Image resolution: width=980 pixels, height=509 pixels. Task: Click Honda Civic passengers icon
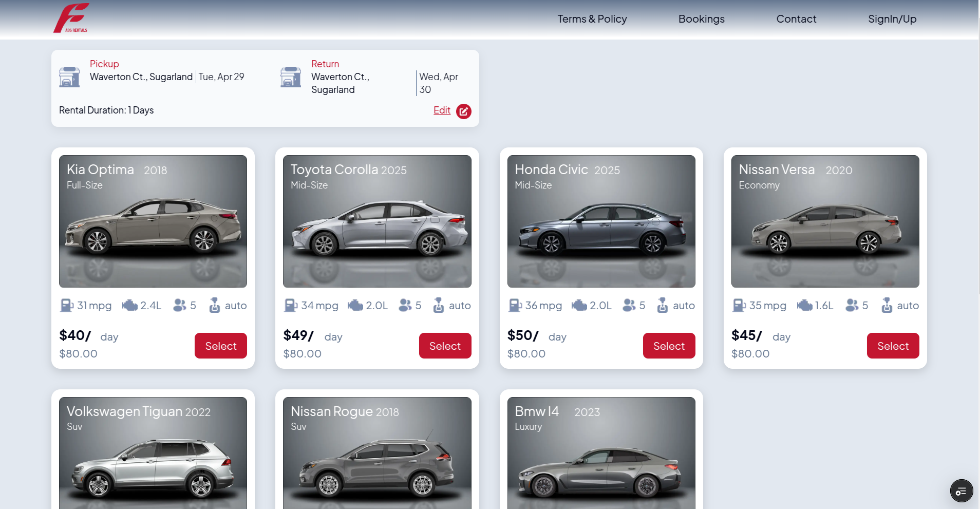tap(629, 306)
